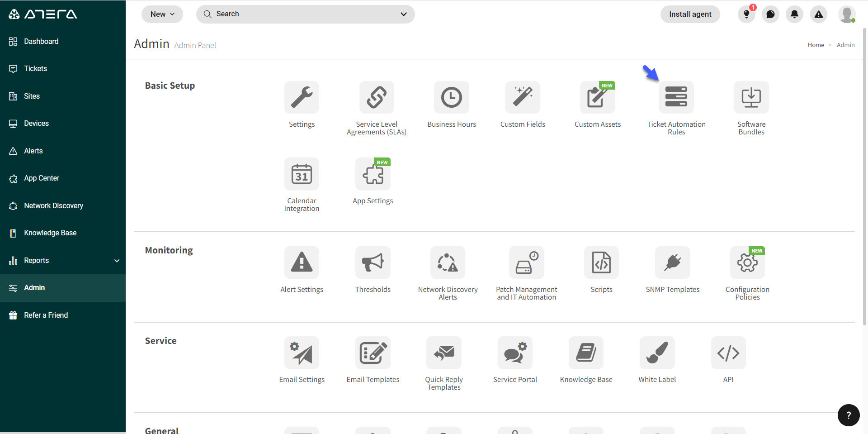Expand the Reports sidebar submenu
The height and width of the screenshot is (434, 868).
click(x=117, y=261)
